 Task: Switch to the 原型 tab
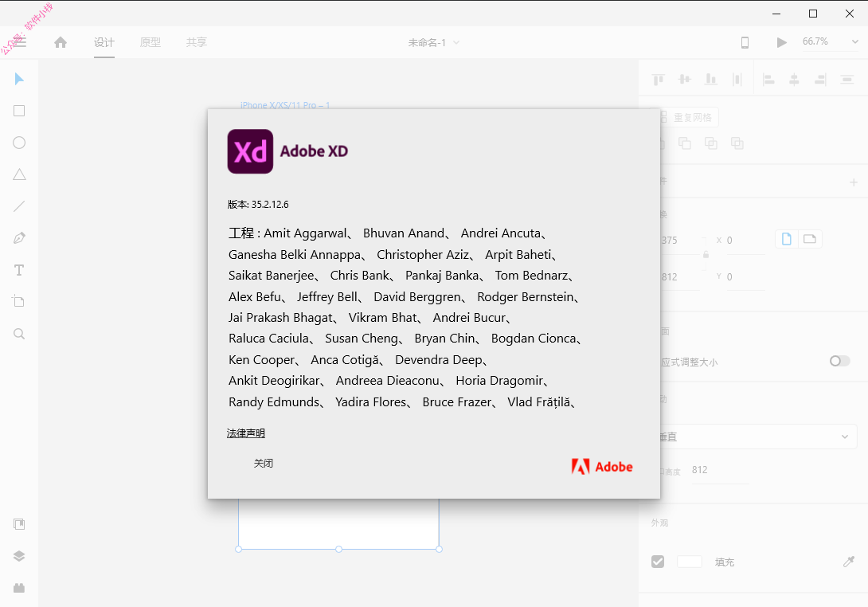click(150, 42)
